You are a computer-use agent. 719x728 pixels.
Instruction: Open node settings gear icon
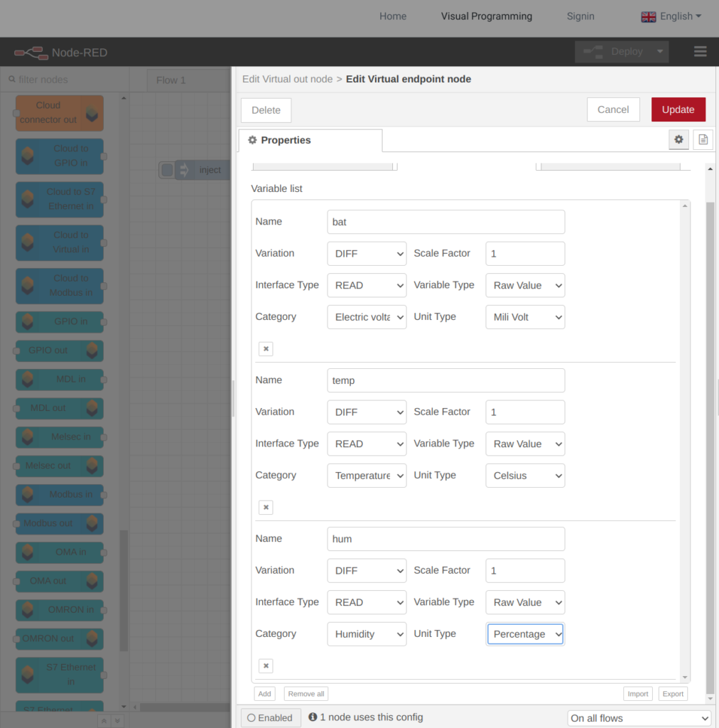click(x=679, y=139)
